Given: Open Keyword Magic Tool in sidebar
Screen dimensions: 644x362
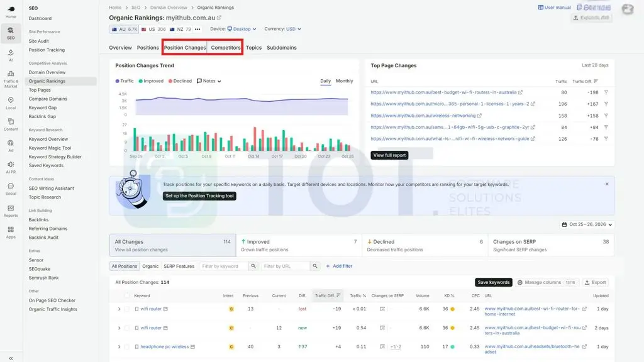Looking at the screenshot, I should pyautogui.click(x=50, y=148).
